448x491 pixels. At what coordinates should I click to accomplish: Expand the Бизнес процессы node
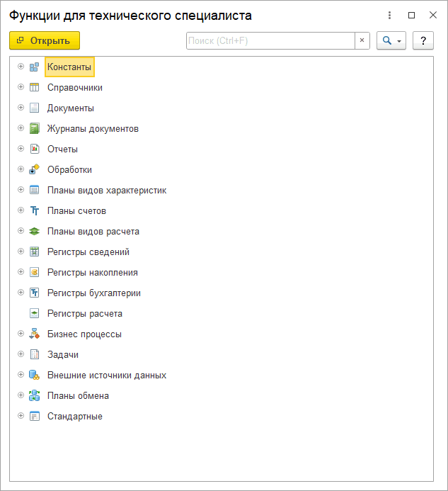tap(21, 334)
